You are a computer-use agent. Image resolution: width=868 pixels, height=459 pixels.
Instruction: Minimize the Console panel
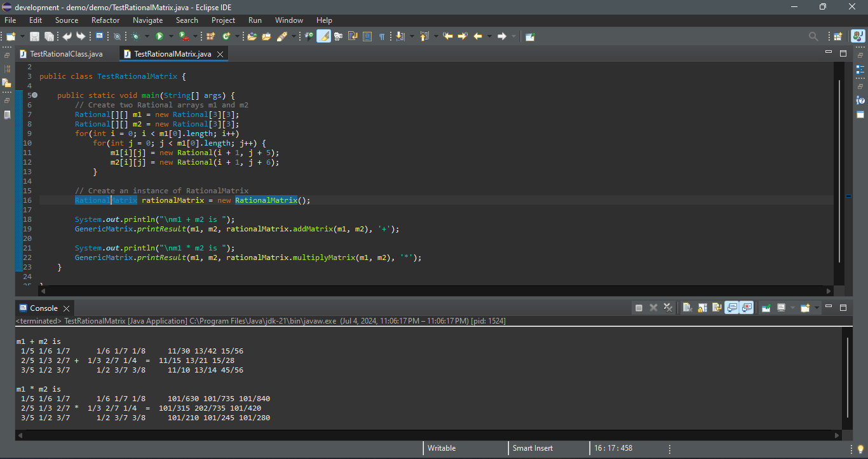[x=828, y=306]
